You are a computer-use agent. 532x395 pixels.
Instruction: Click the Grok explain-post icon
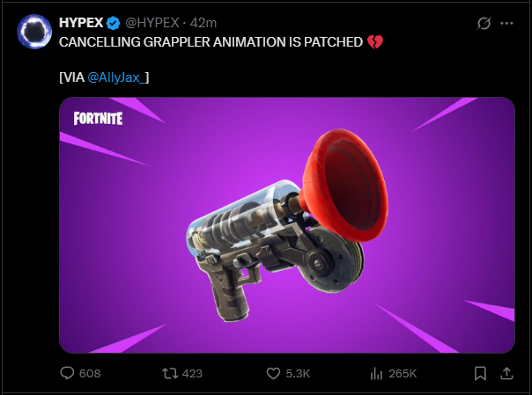click(484, 24)
